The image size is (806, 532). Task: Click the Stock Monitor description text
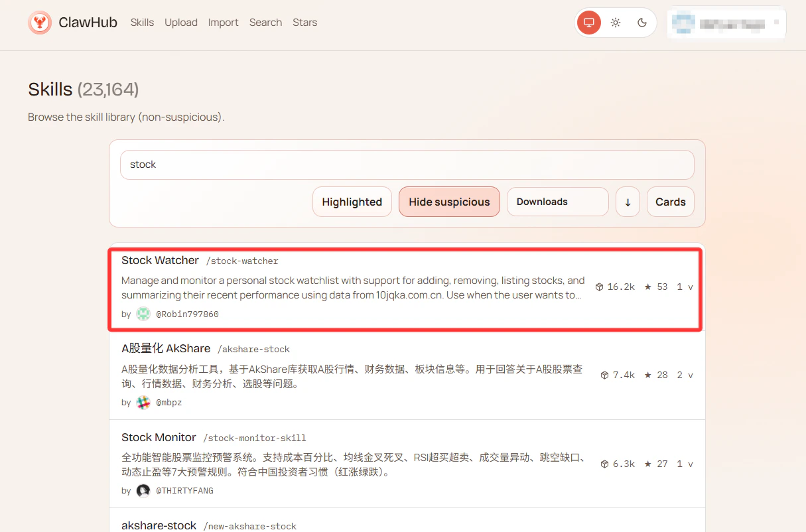coord(353,465)
